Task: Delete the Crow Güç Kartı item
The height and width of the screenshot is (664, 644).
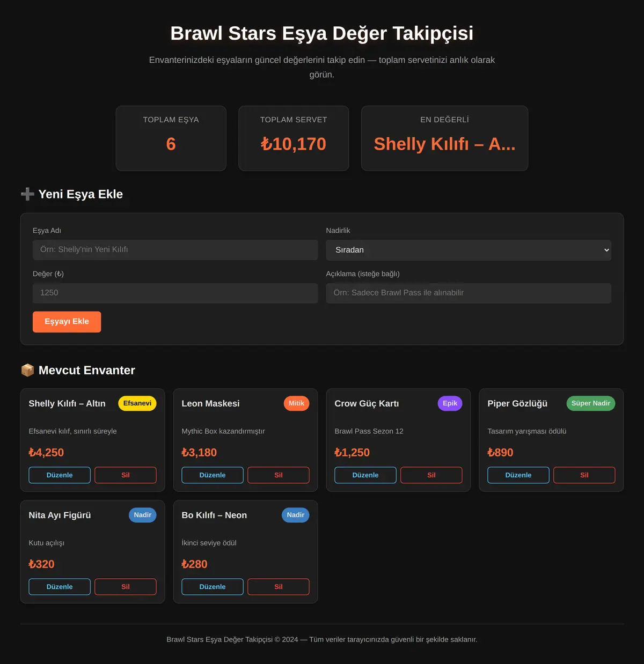Action: tap(431, 475)
